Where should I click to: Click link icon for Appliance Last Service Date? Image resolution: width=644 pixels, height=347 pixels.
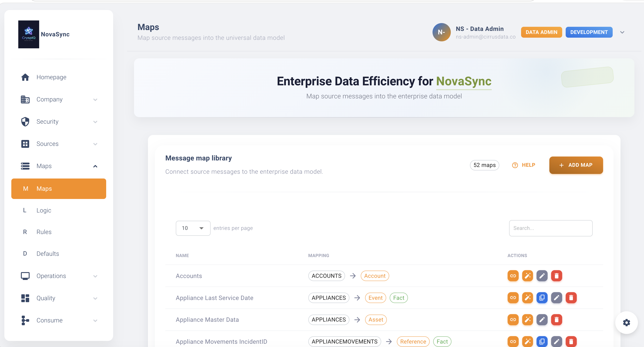tap(513, 298)
